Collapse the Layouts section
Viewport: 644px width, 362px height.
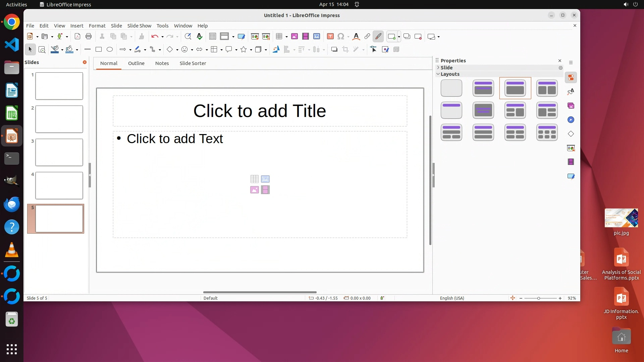coord(438,74)
